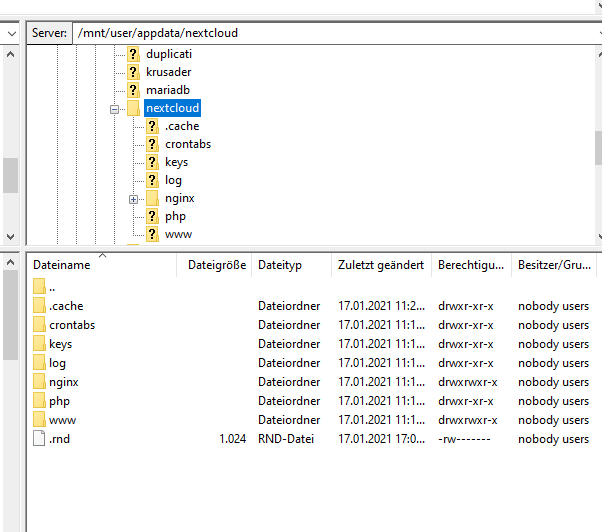Screen dimensions: 602x532
Task: Select the .cache file name in list
Action: tap(66, 306)
